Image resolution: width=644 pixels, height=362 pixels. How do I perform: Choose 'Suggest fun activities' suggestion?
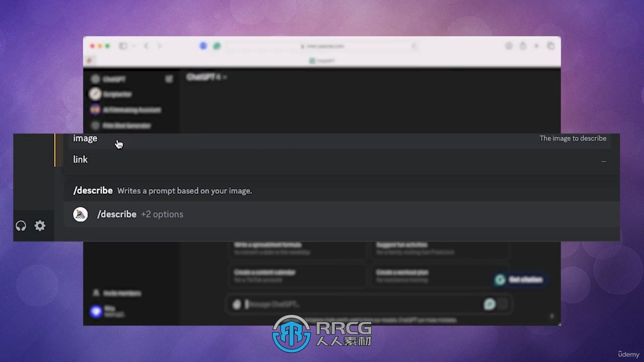point(440,248)
